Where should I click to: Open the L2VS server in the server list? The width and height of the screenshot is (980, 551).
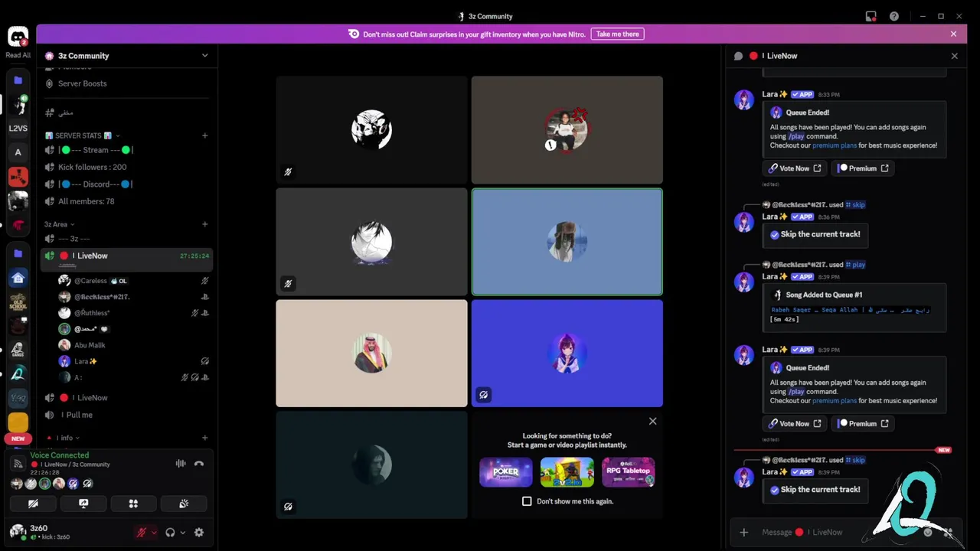tap(18, 129)
